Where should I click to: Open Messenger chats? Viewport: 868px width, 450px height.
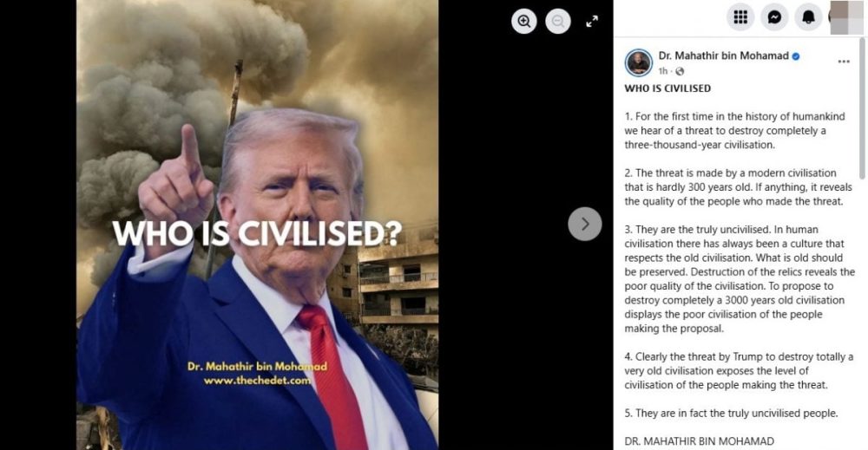click(774, 17)
